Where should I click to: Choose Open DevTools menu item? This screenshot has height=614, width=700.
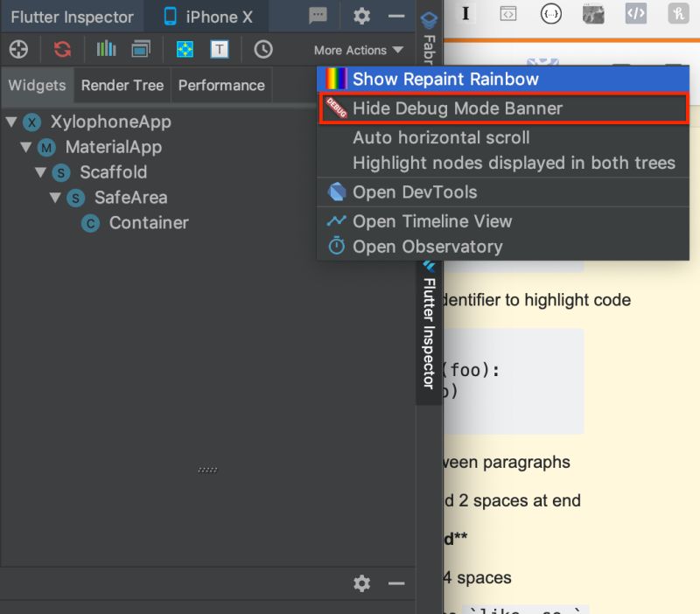click(503, 192)
